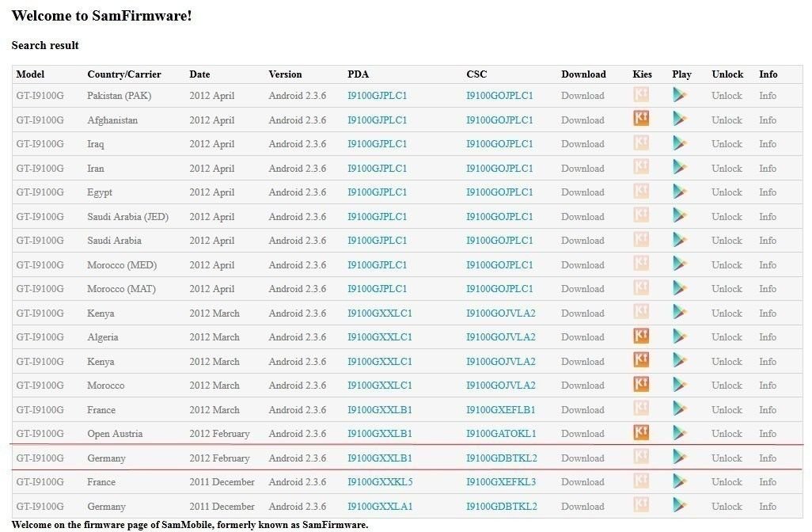Click Unlock for the Iran firmware
This screenshot has width=812, height=532.
(727, 169)
